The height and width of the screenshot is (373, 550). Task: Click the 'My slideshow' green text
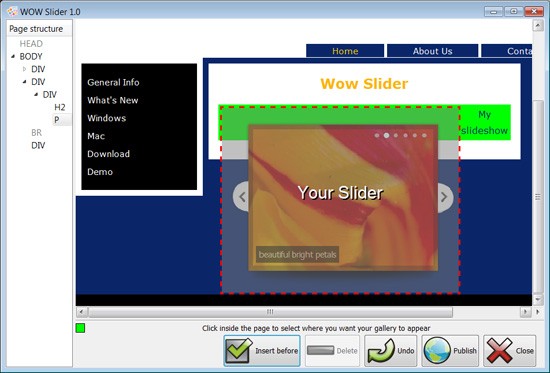(484, 122)
